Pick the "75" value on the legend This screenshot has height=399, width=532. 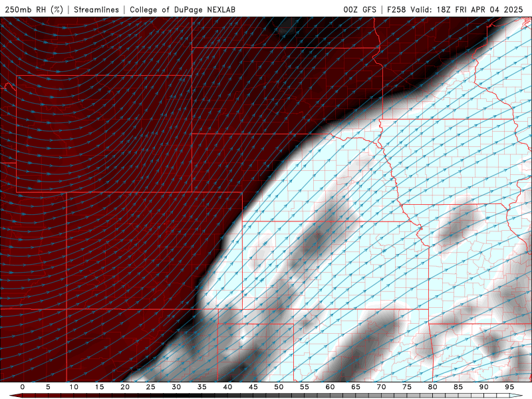407,387
